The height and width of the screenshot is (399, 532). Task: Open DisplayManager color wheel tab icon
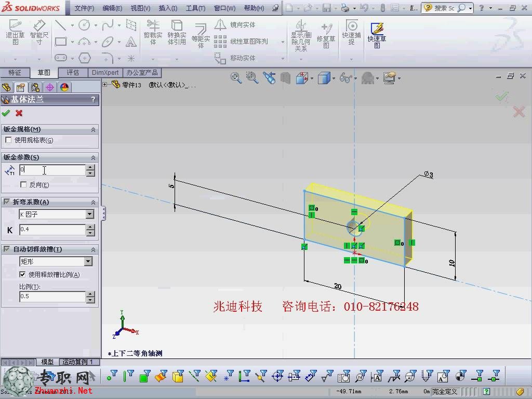click(x=64, y=87)
